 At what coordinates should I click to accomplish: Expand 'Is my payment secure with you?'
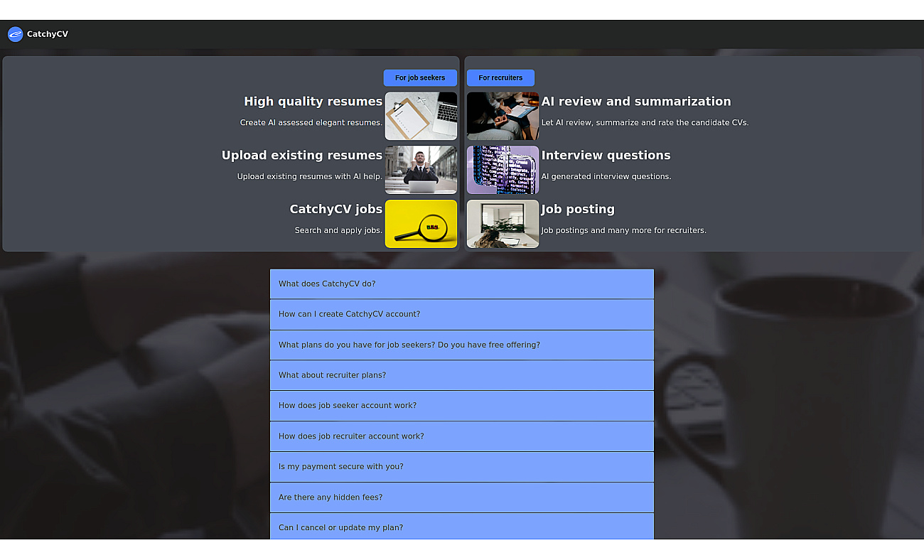462,467
